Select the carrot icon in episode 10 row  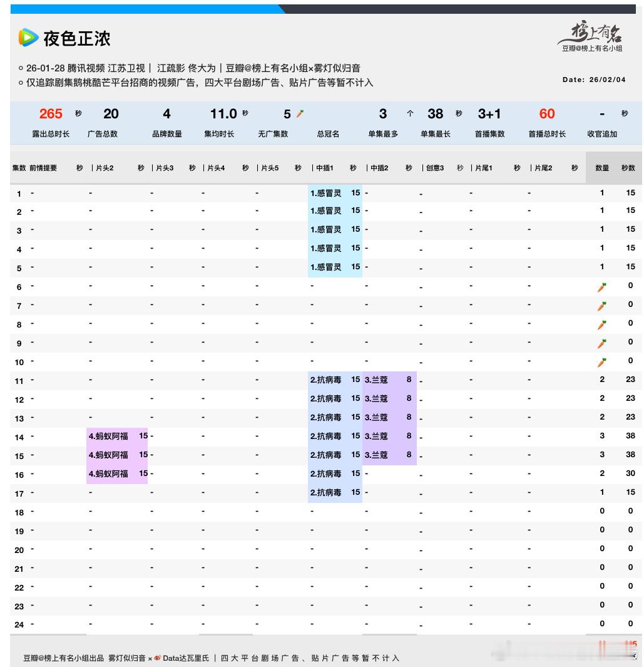pos(601,362)
